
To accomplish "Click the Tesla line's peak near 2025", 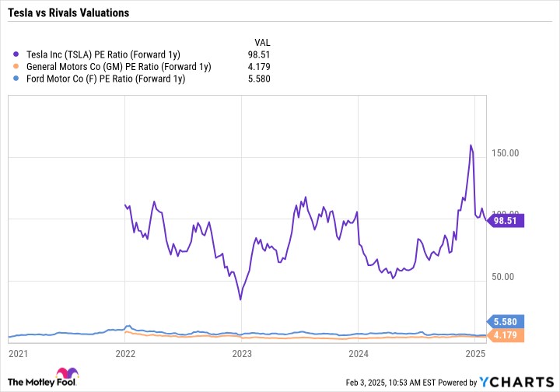I will tap(471, 145).
